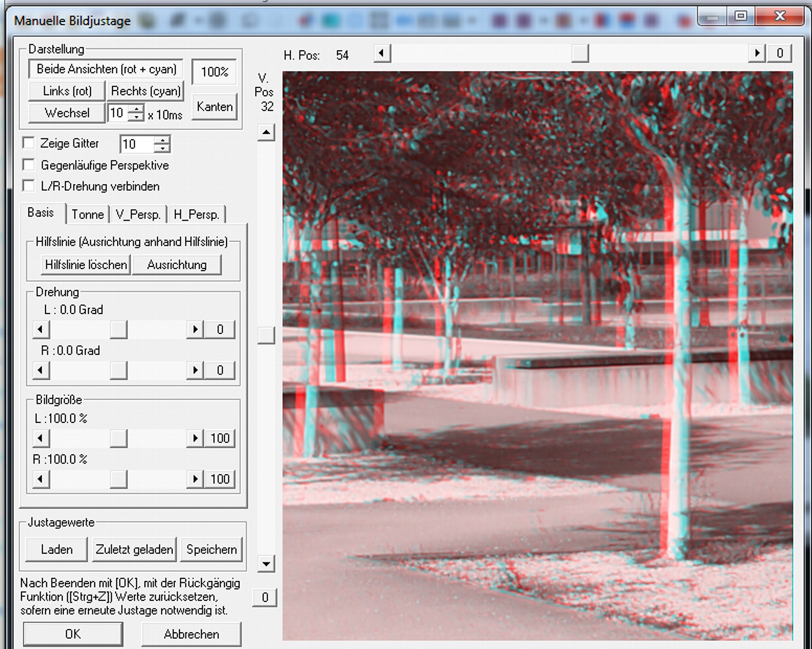Click V. Pos slider thumb
The height and width of the screenshot is (649, 812).
coord(266,335)
